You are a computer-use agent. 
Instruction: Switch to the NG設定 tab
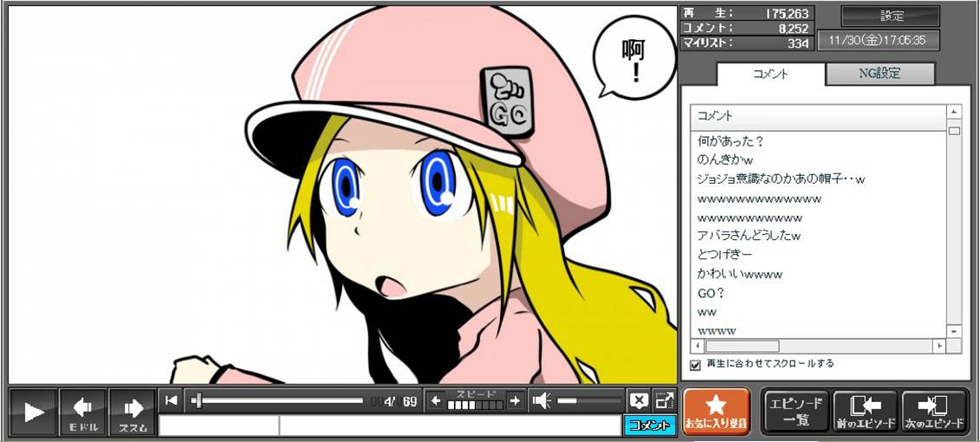(879, 74)
